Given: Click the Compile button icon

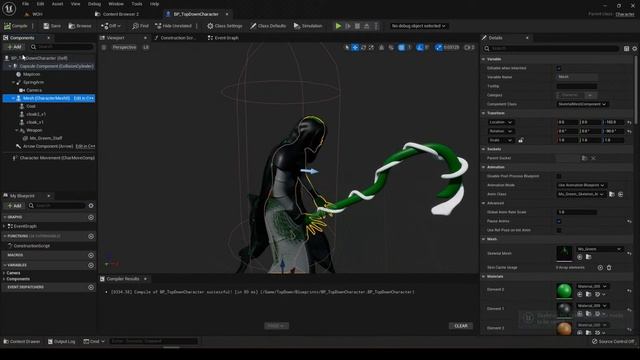Looking at the screenshot, I should pos(7,26).
